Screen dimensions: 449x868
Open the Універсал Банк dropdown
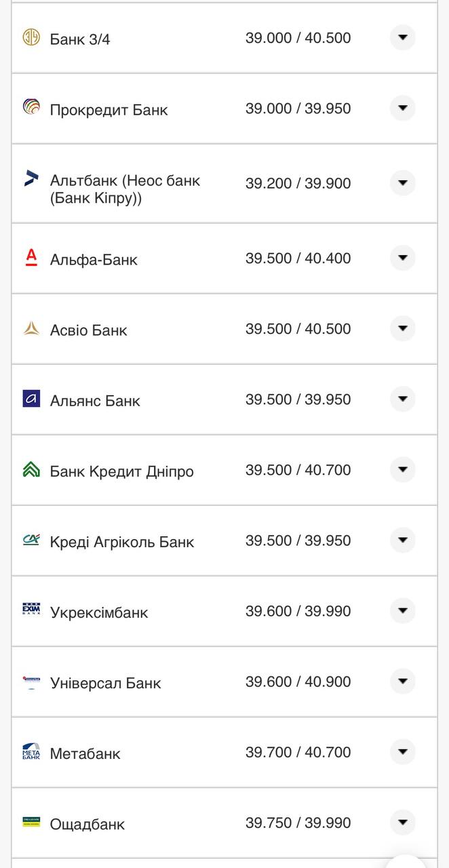pos(403,682)
